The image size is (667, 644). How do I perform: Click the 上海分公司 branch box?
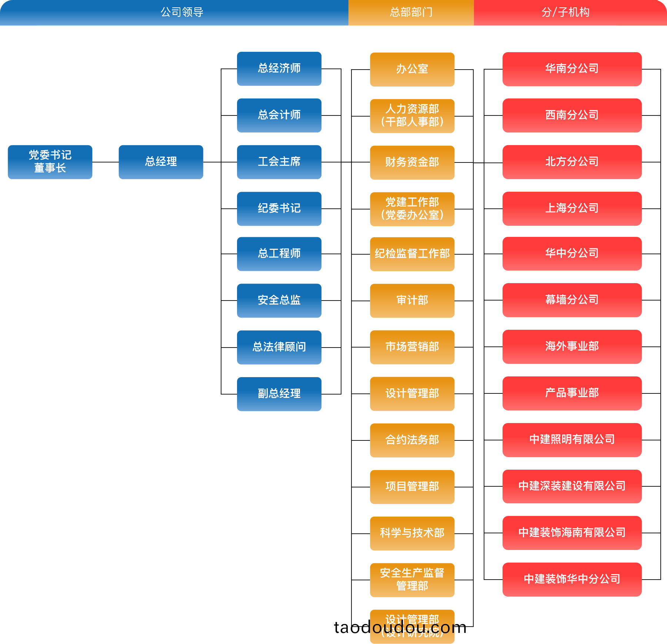(x=572, y=209)
